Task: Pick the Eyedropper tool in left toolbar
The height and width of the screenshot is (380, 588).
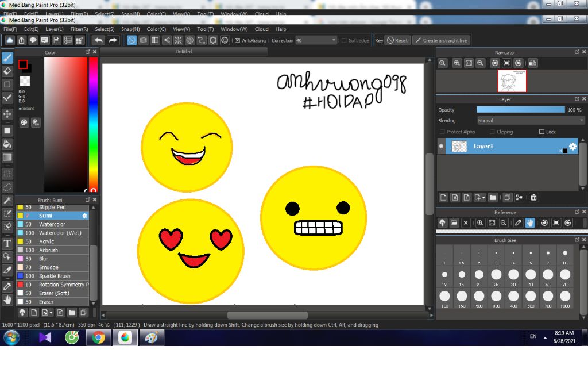Action: [x=7, y=286]
